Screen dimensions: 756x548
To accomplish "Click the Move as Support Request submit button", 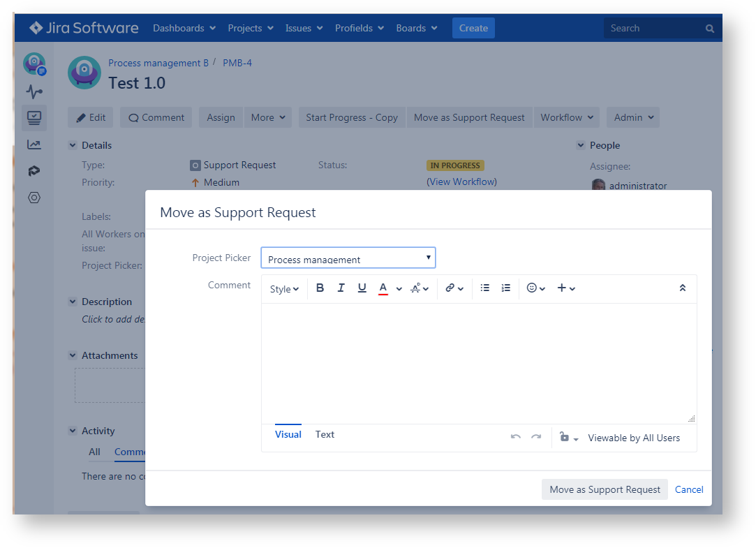I will pyautogui.click(x=605, y=489).
